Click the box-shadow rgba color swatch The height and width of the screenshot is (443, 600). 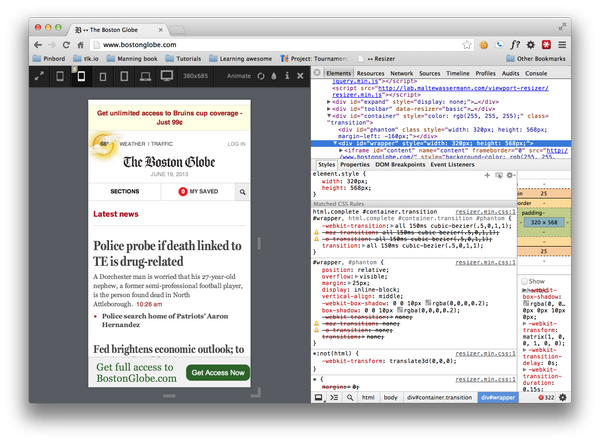tap(400, 309)
